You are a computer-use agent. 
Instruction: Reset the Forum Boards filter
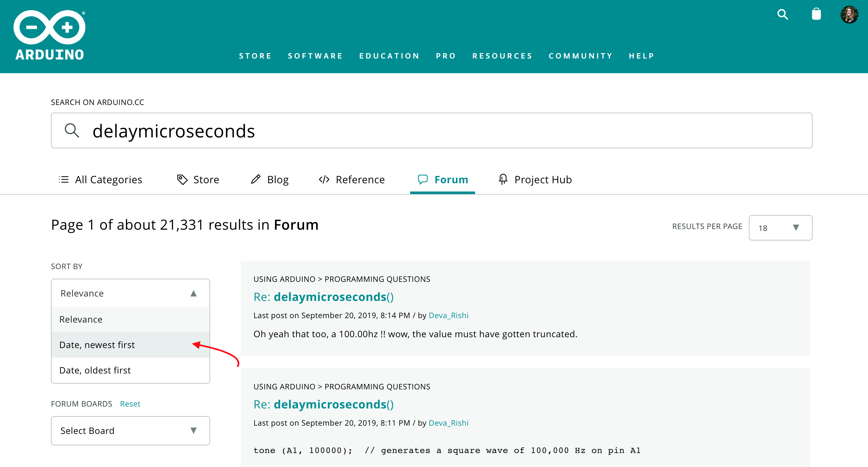tap(130, 404)
